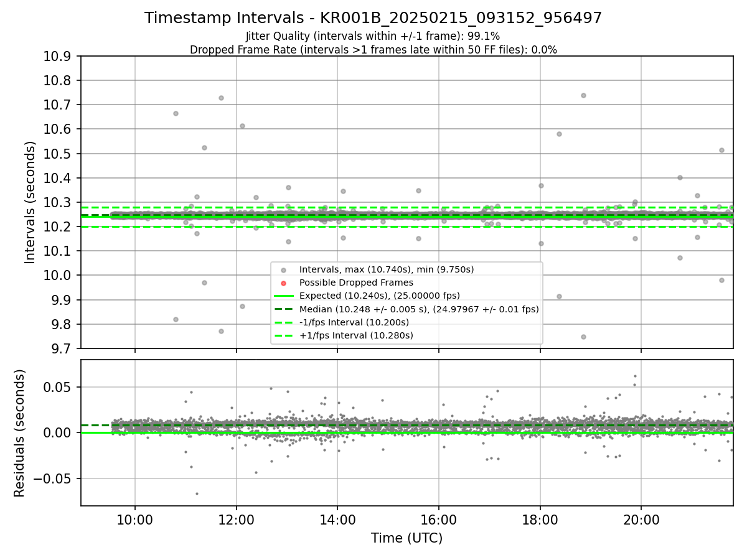Click the lowest residual point near −0.07 seconds
The image size is (747, 560).
(x=197, y=493)
